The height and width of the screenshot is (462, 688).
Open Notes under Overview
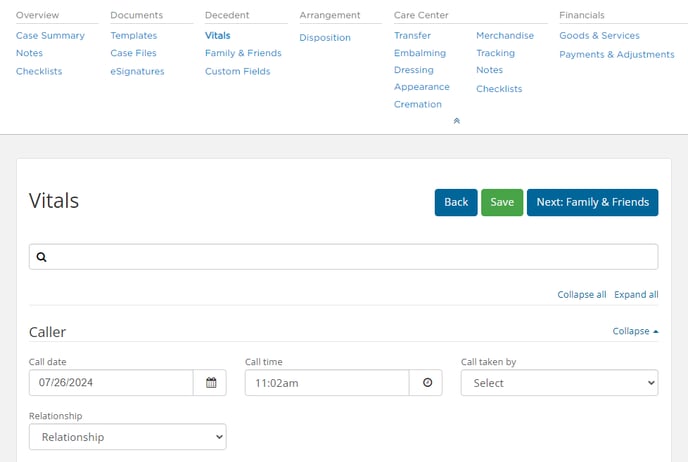(x=29, y=53)
